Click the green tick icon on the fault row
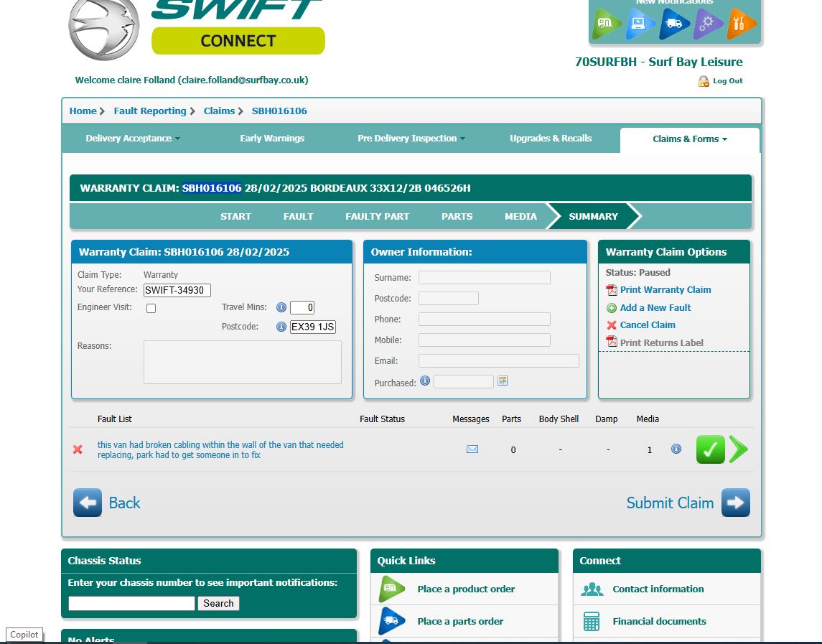Viewport: 822px width, 644px height. (x=710, y=449)
